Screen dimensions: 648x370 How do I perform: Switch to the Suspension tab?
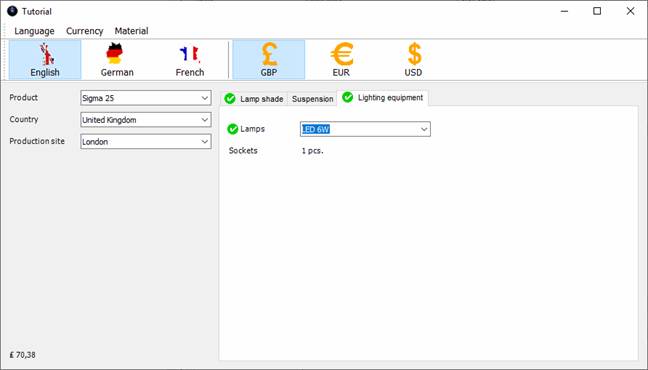point(312,99)
